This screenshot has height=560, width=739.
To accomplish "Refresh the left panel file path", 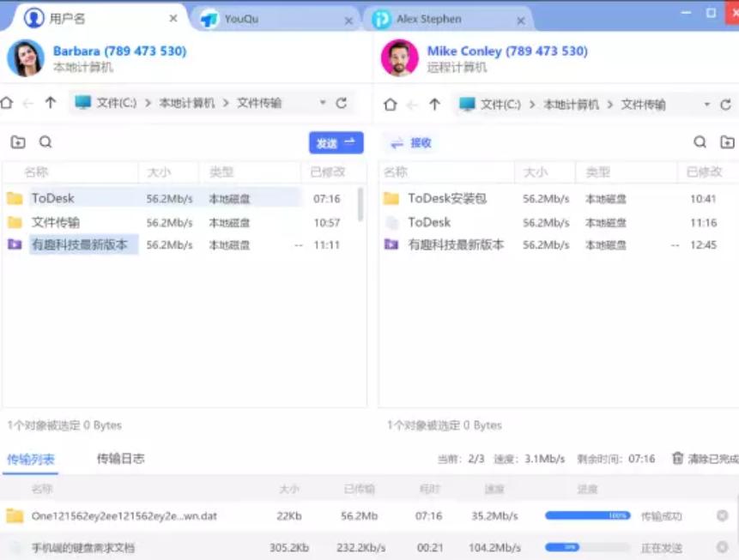I will pyautogui.click(x=342, y=102).
